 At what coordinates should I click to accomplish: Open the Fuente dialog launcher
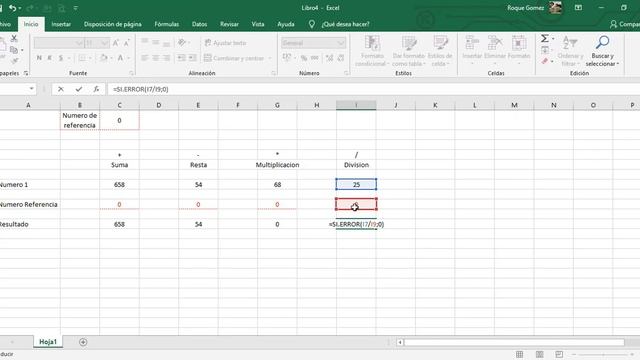click(131, 73)
